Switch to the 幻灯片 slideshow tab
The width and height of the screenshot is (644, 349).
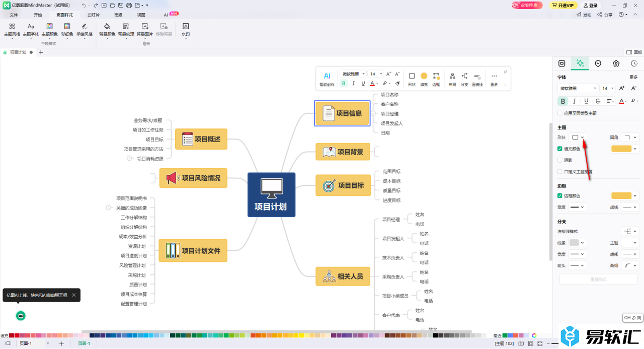click(x=94, y=15)
